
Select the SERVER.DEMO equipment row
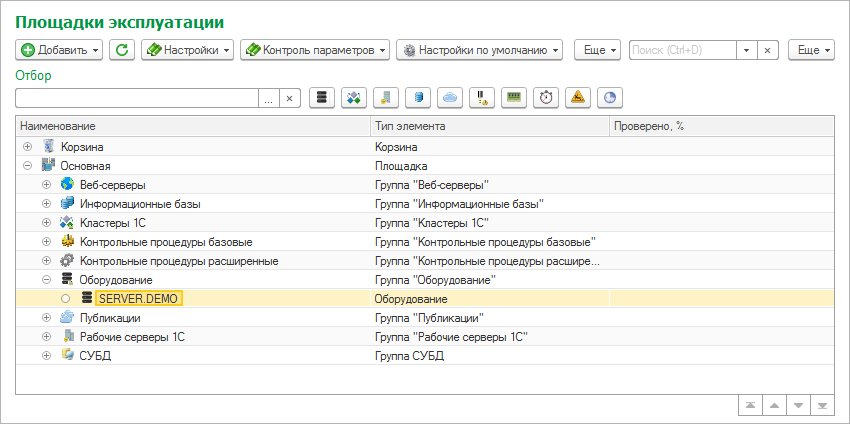tap(139, 299)
